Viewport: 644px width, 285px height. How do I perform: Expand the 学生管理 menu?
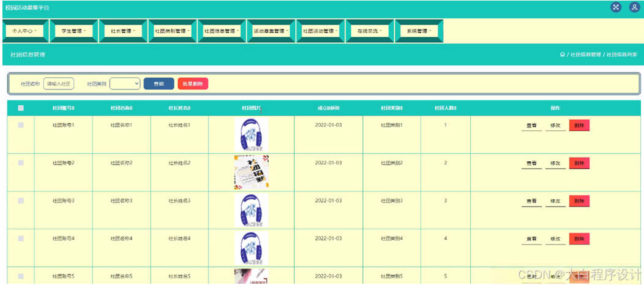74,31
